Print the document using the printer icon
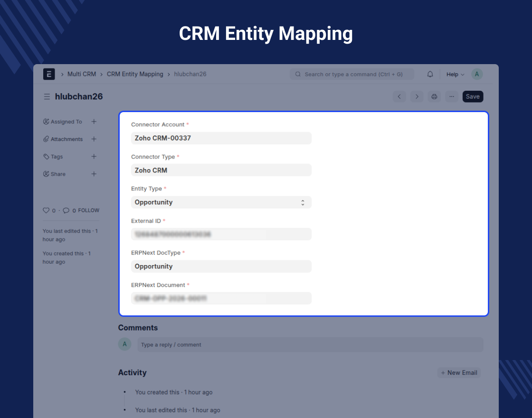This screenshot has width=532, height=418. pos(434,97)
